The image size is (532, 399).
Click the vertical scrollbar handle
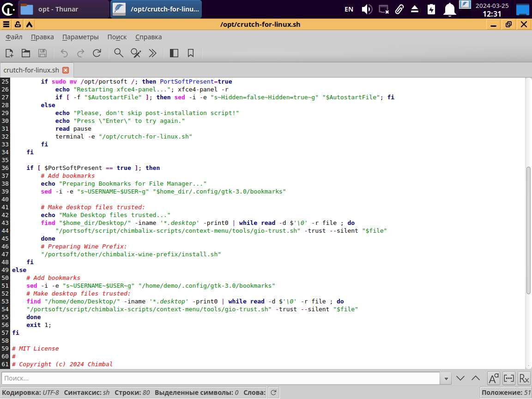point(529,230)
